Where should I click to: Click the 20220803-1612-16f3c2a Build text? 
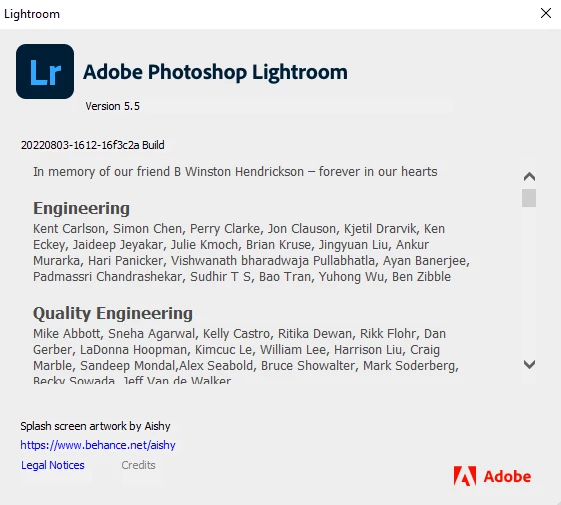[x=93, y=145]
